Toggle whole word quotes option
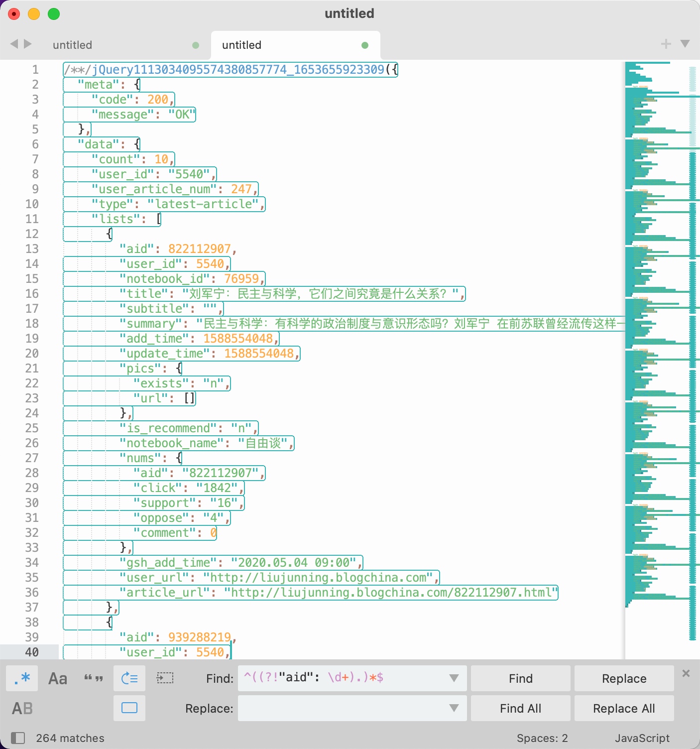This screenshot has height=749, width=700. [x=94, y=678]
